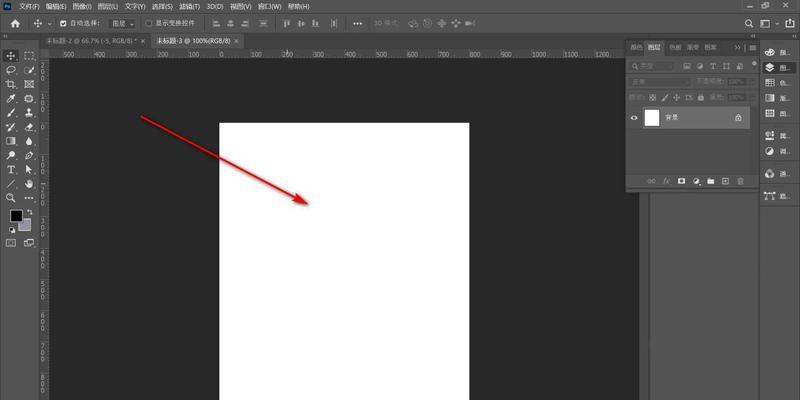Select the 颜色 Color panel tab

coord(636,47)
